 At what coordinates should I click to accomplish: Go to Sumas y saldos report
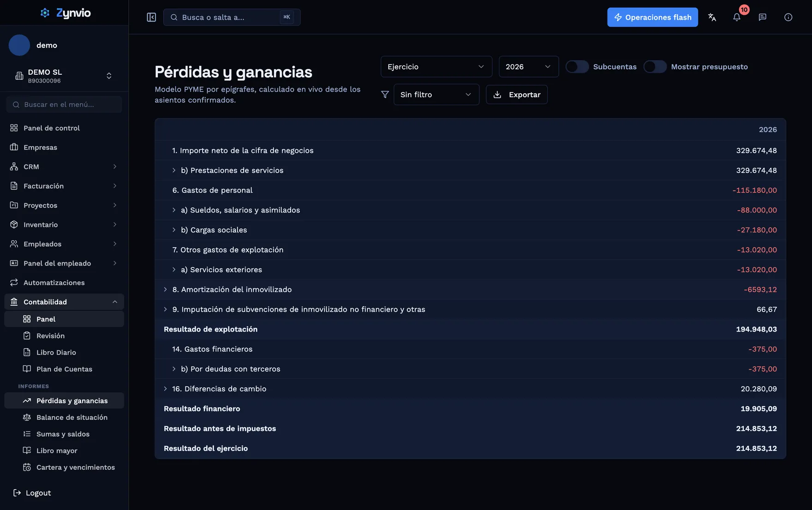click(x=64, y=434)
